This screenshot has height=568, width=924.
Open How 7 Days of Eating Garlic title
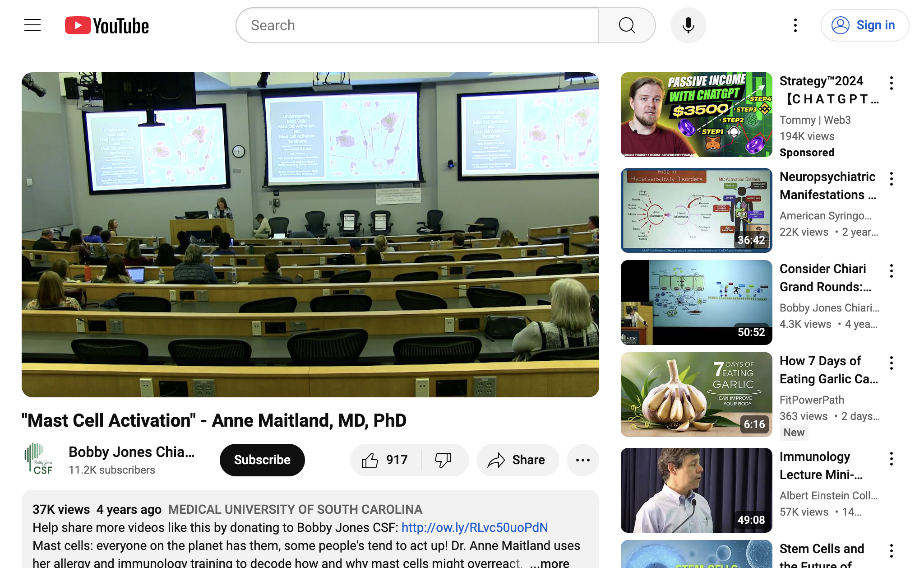point(829,370)
